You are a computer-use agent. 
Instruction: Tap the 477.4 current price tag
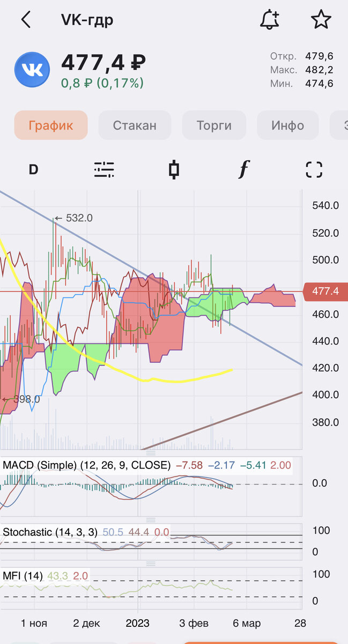tap(325, 291)
